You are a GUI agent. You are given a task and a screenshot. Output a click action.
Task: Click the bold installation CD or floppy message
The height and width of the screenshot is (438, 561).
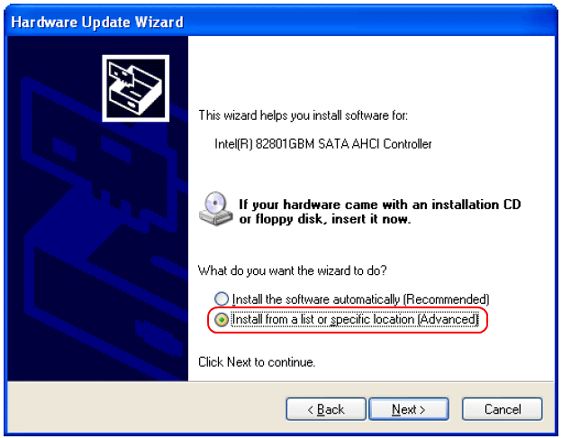380,211
